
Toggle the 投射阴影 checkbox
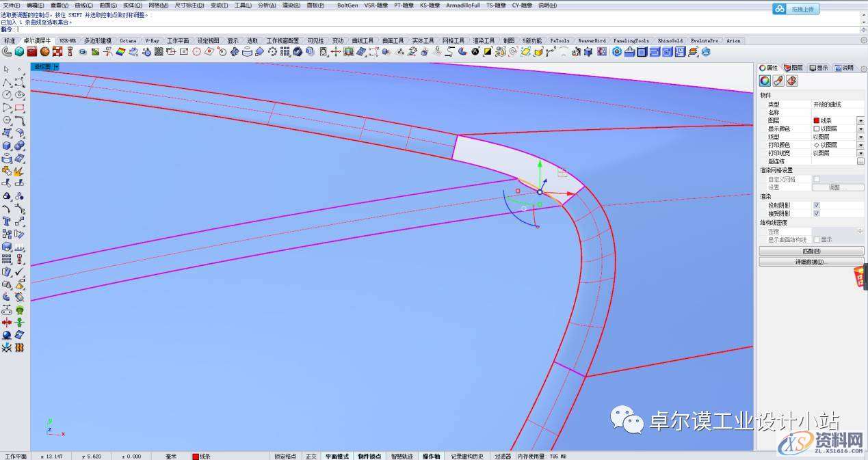pyautogui.click(x=816, y=205)
